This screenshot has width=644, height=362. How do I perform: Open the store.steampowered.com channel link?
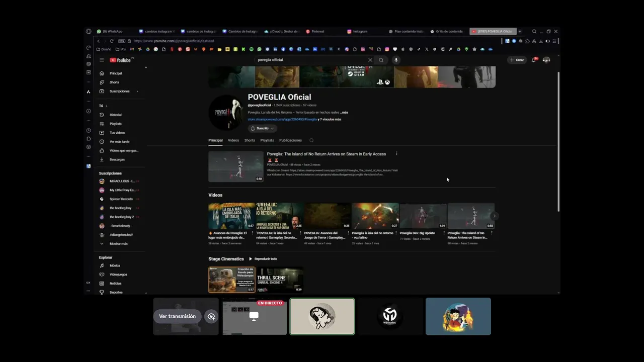(x=282, y=120)
